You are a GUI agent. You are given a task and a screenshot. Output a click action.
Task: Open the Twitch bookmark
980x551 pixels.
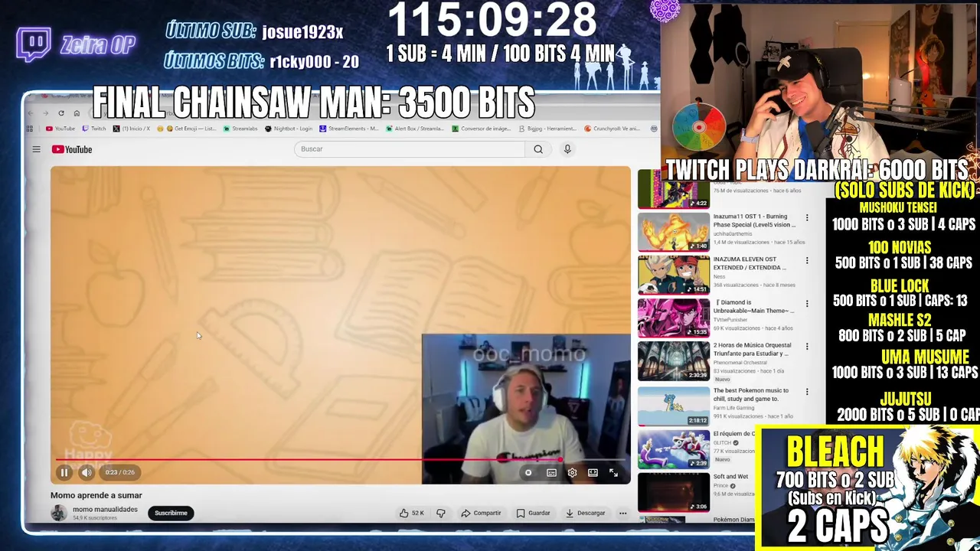[x=94, y=129]
